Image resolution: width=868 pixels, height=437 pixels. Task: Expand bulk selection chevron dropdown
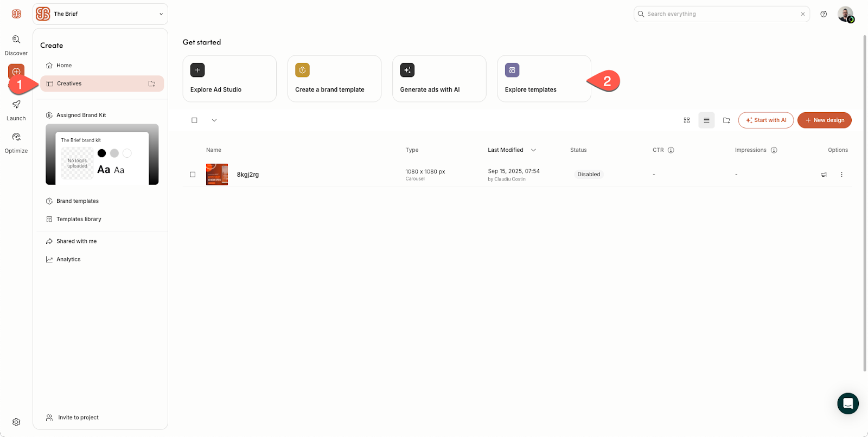214,120
